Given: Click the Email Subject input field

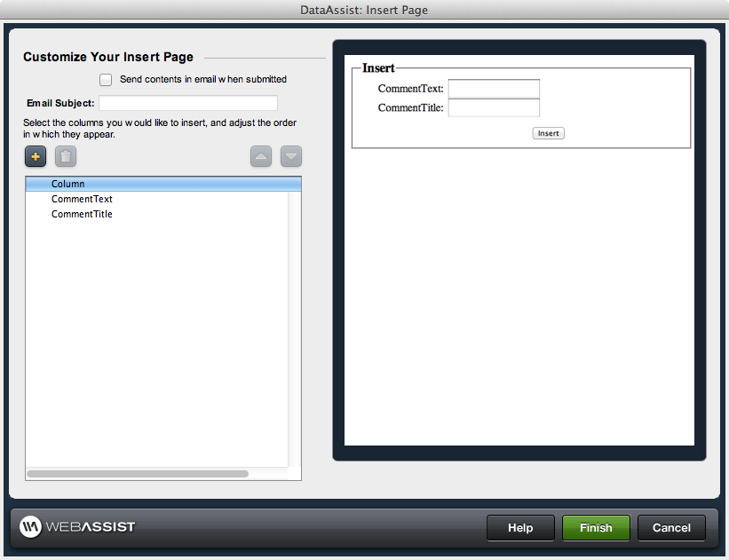Looking at the screenshot, I should pyautogui.click(x=187, y=103).
